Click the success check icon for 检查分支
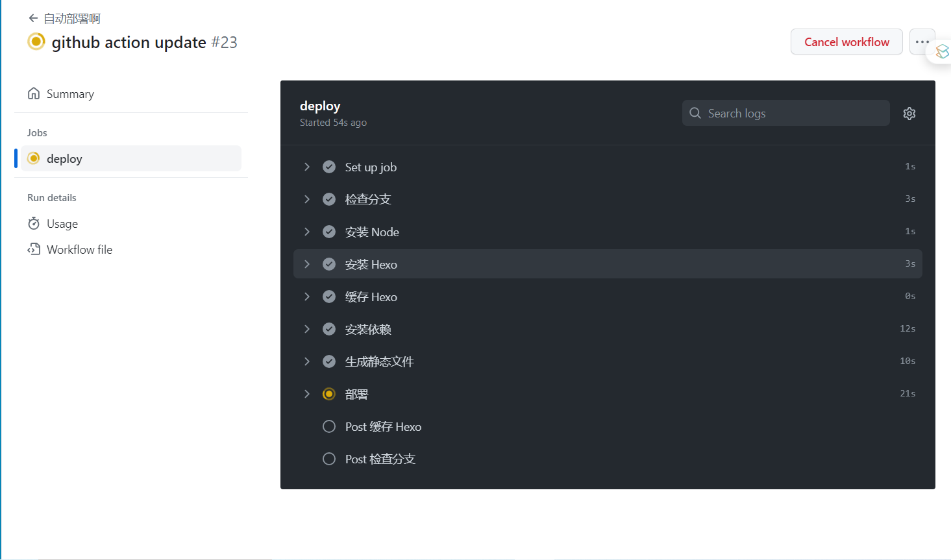 329,199
